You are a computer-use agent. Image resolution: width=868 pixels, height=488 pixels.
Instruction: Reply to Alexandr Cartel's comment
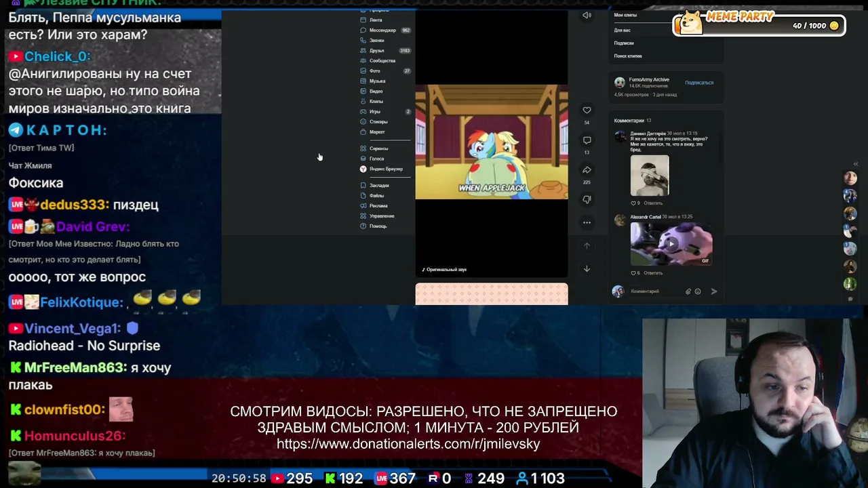[x=653, y=273]
